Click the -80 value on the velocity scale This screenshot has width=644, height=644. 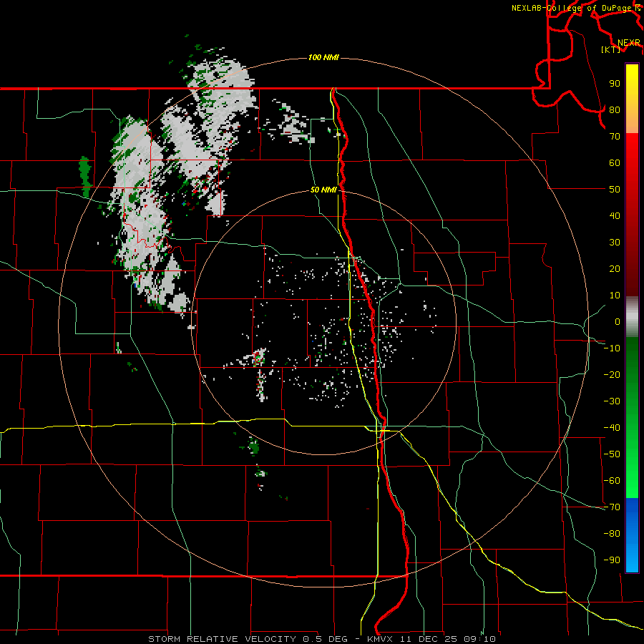612,534
